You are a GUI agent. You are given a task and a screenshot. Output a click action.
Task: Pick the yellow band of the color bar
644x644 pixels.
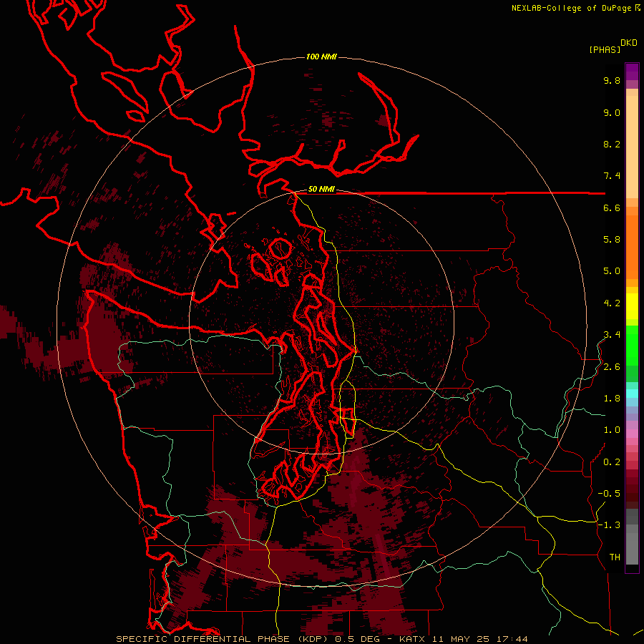[632, 306]
